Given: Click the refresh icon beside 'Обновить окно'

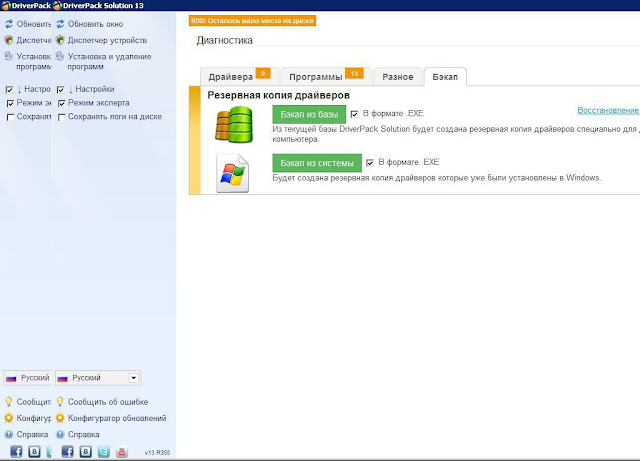Looking at the screenshot, I should pos(60,24).
